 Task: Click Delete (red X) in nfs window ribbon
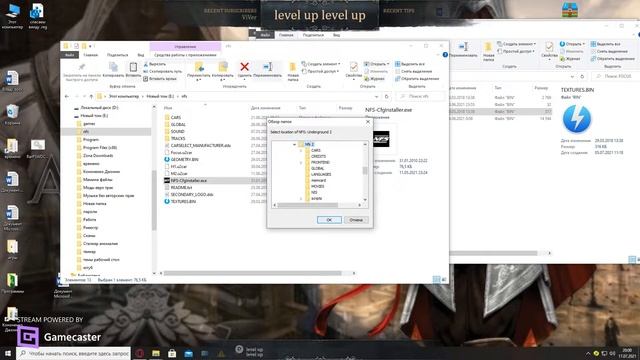(244, 67)
